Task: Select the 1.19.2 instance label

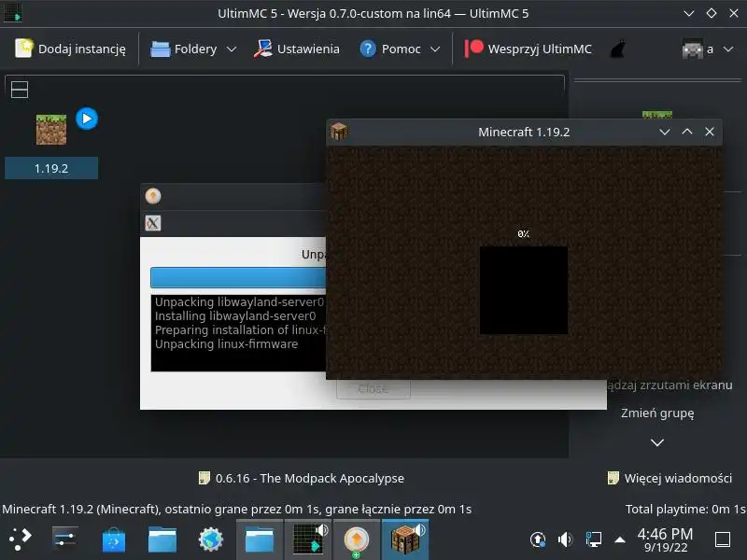Action: pos(51,168)
